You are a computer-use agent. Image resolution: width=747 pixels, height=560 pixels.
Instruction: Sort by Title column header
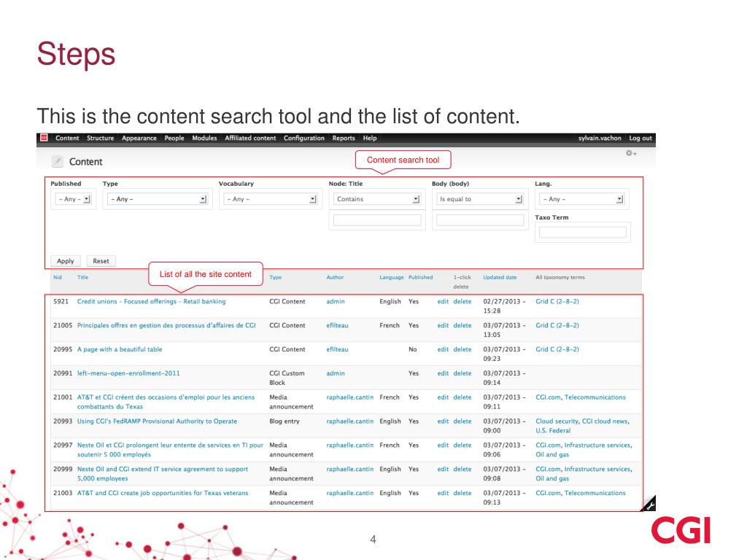82,277
